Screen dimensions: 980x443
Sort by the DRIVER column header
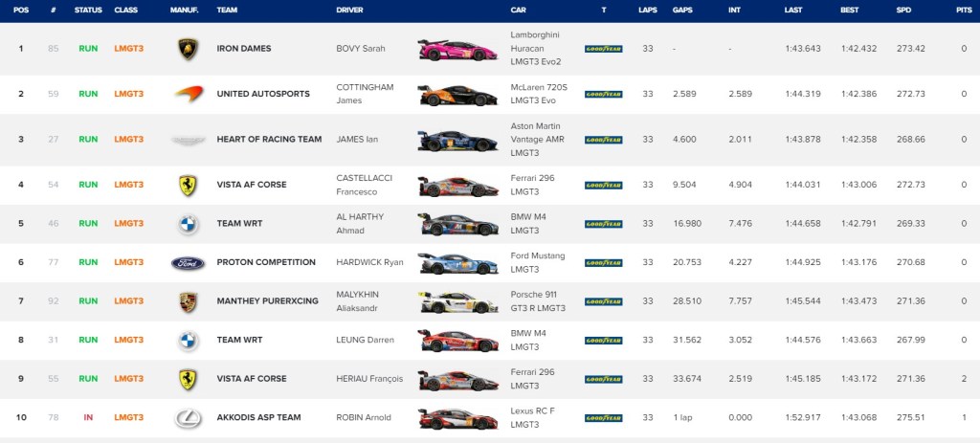(350, 10)
